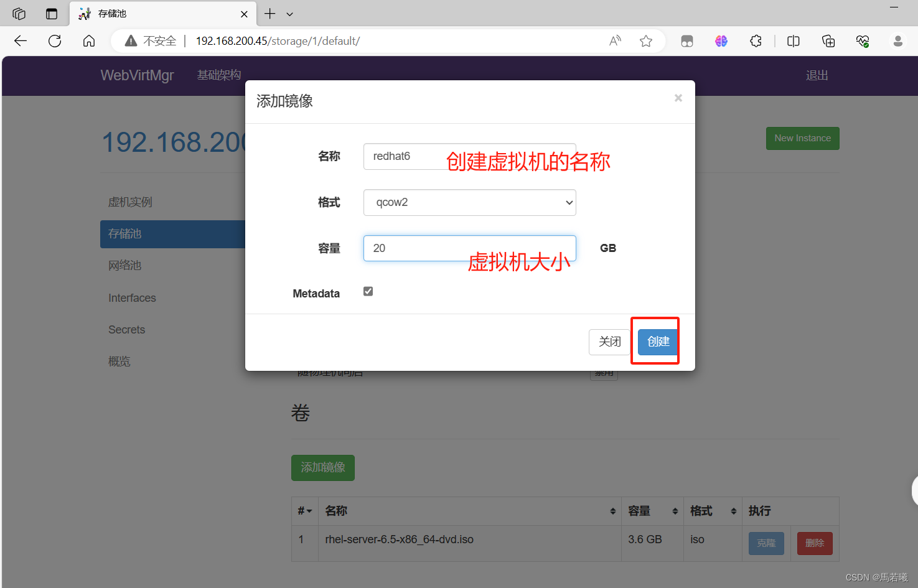
Task: Click the WebVirtMgr brand link
Action: click(137, 75)
